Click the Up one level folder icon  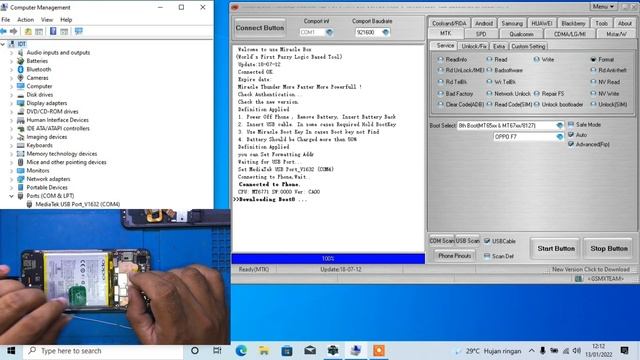click(28, 31)
